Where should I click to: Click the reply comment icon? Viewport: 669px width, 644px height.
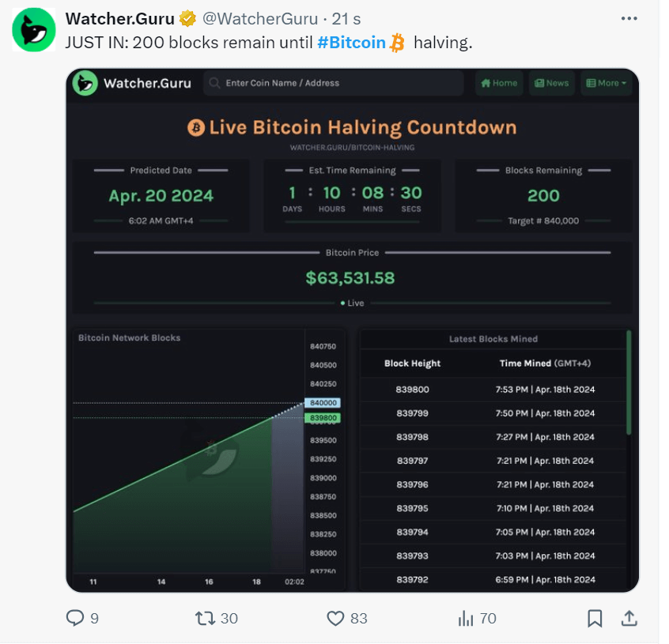(x=75, y=618)
